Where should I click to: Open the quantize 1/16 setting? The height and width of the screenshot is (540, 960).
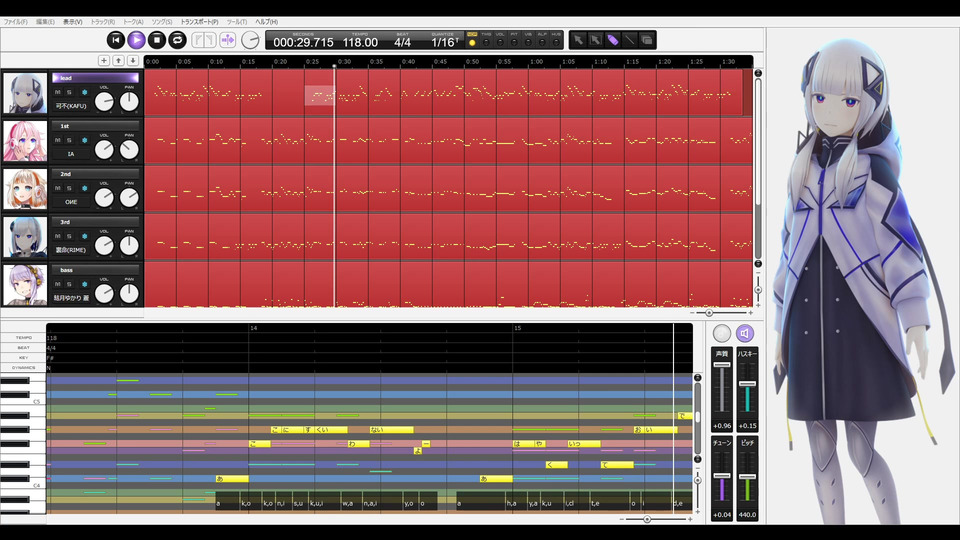[444, 43]
